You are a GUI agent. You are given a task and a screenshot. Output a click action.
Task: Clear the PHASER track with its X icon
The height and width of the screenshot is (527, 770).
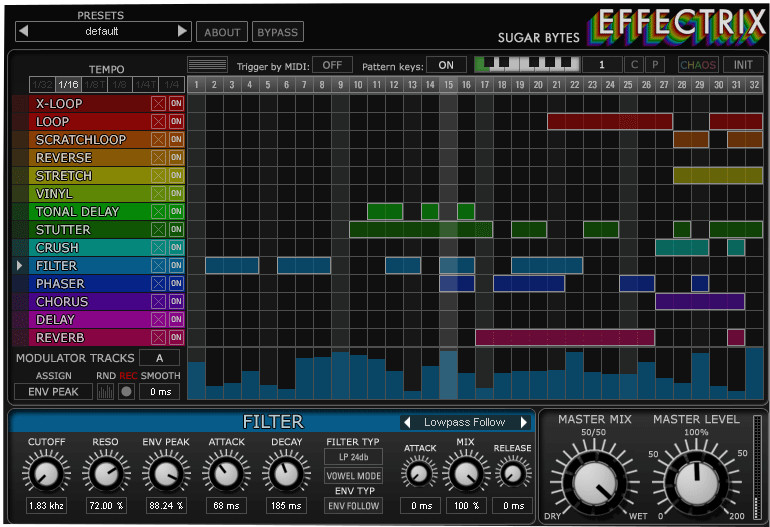[158, 283]
